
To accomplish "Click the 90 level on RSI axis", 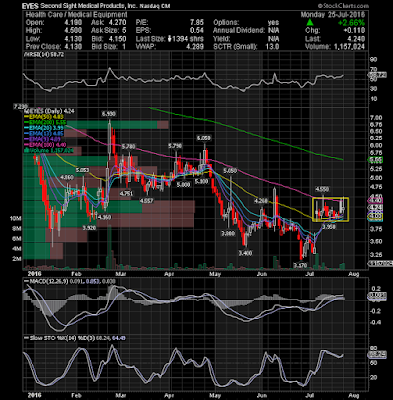I will click(x=373, y=59).
